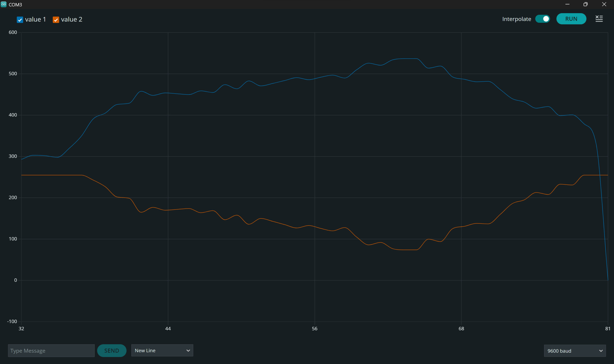The image size is (614, 364).
Task: Click the 56 tick on x-axis
Action: click(315, 329)
